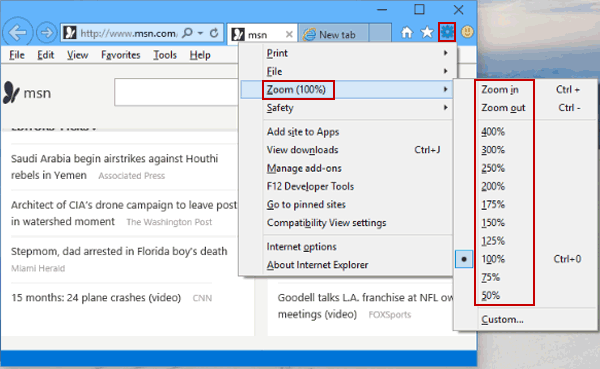This screenshot has height=369, width=600.
Task: Expand the Safety submenu
Action: (346, 108)
